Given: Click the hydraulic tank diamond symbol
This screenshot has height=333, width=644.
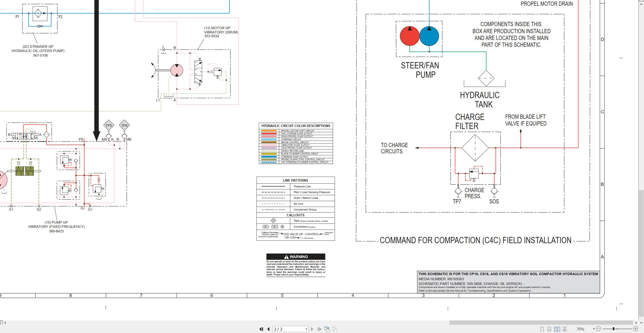Looking at the screenshot, I should (486, 78).
